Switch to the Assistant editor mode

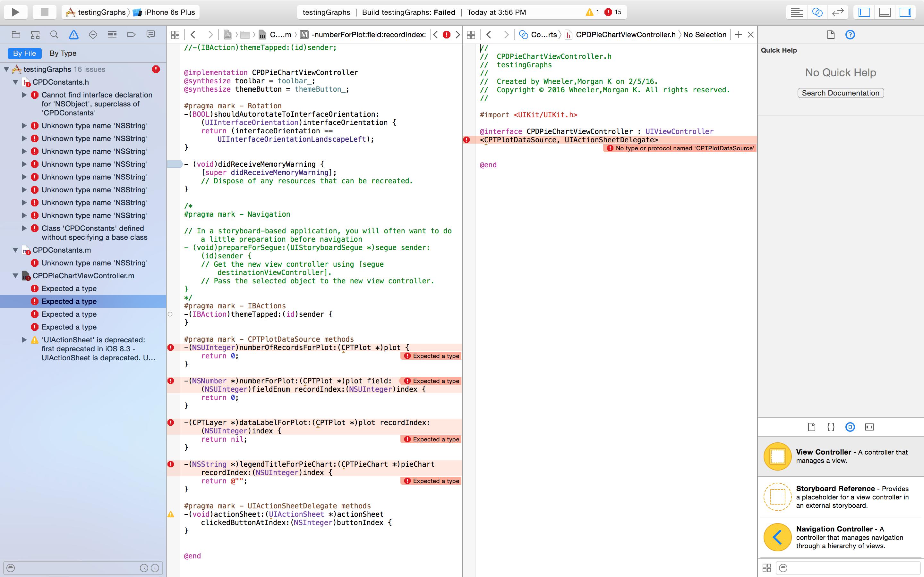click(817, 12)
